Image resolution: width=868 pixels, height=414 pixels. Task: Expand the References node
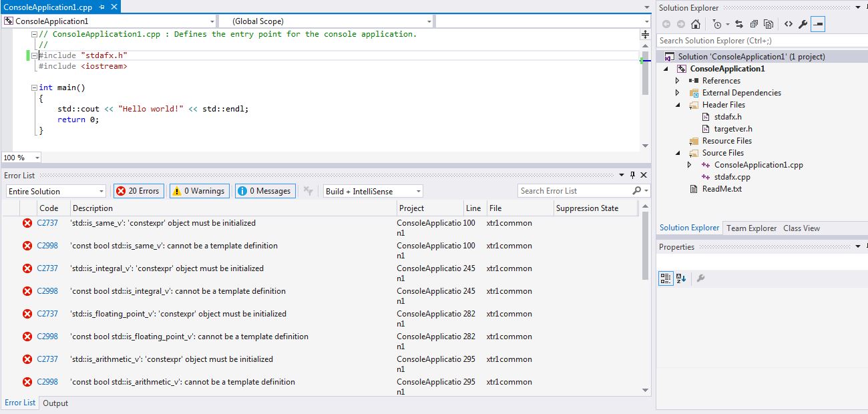677,81
